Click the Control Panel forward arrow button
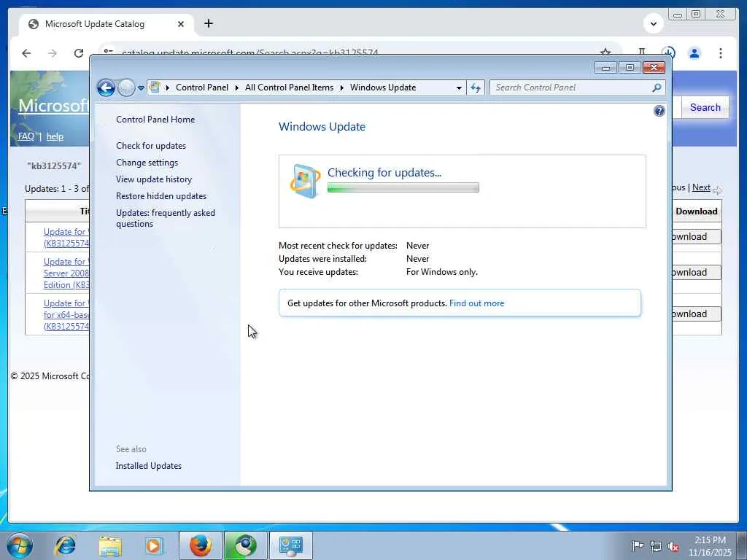Image resolution: width=747 pixels, height=560 pixels. [x=126, y=87]
